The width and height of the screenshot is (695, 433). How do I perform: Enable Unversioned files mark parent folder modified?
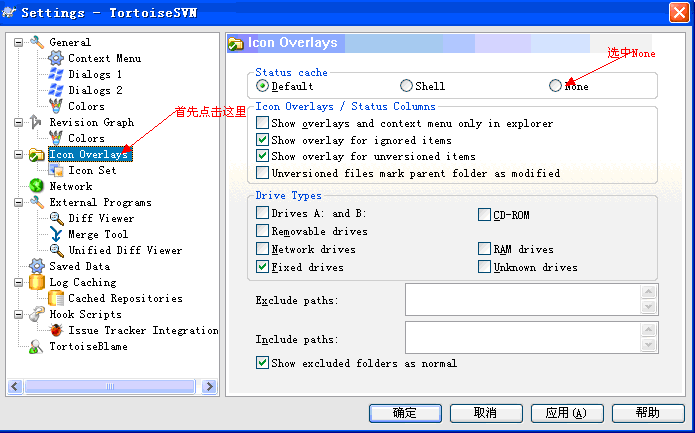click(x=262, y=172)
